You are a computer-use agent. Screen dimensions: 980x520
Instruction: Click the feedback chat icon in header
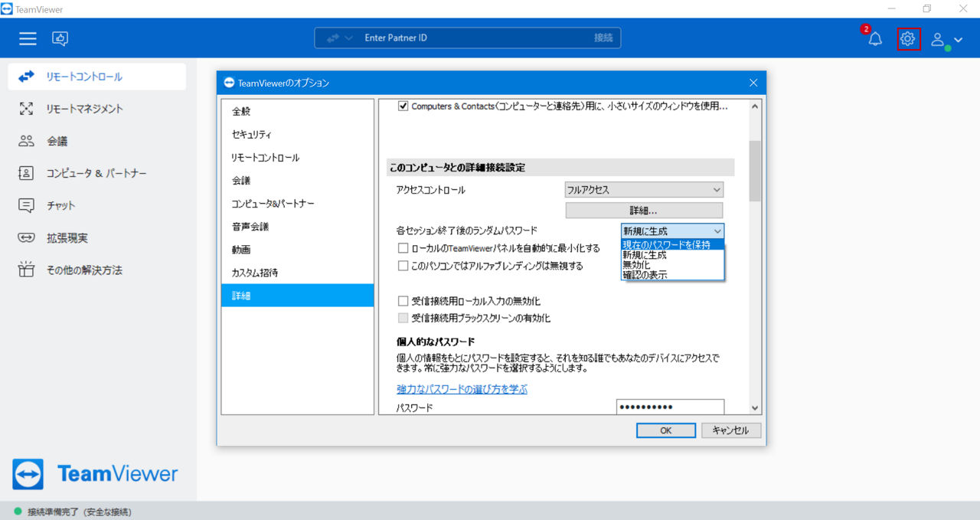[60, 38]
